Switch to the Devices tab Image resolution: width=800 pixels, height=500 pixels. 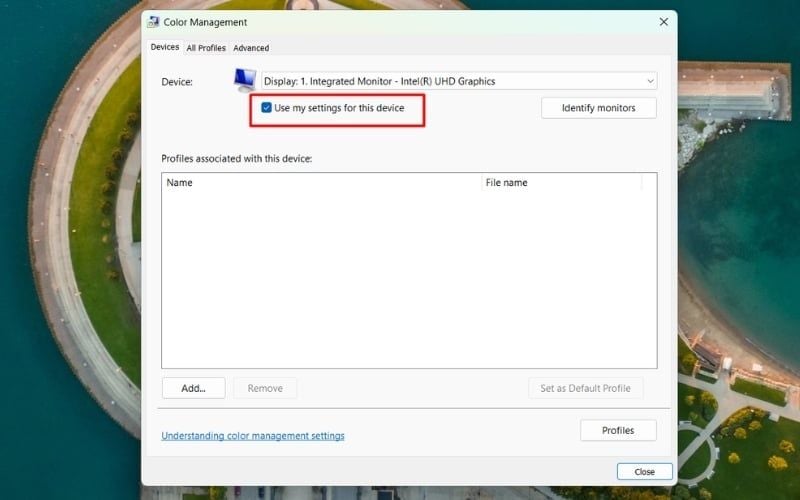(165, 47)
